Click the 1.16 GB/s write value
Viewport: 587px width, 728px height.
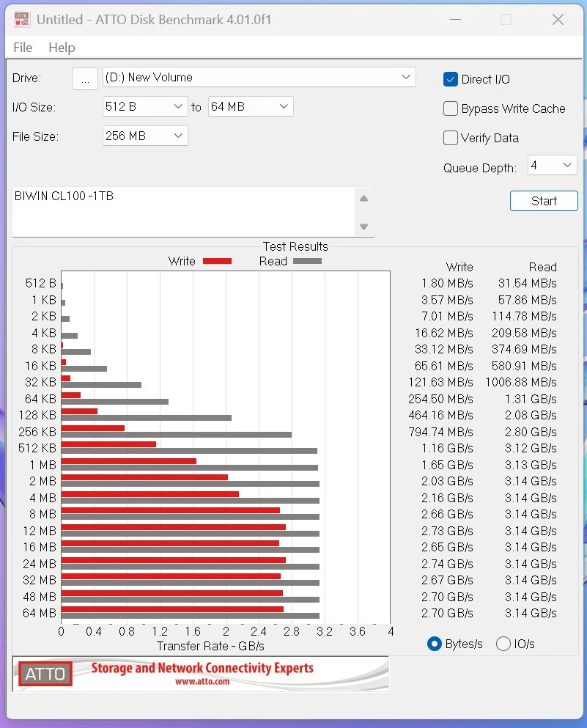coord(447,448)
